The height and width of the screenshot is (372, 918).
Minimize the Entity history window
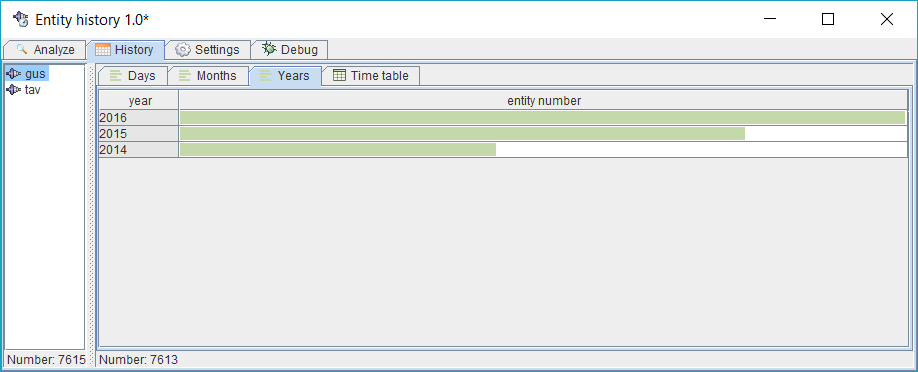tap(770, 19)
